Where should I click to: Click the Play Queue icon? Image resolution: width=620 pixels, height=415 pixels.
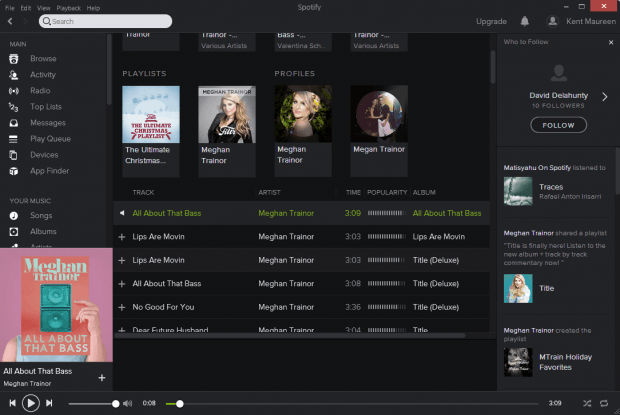pos(13,139)
